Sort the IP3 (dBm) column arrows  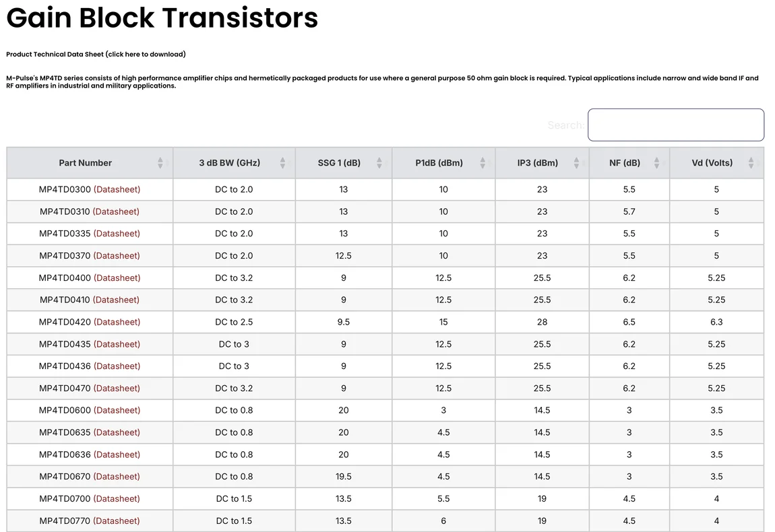click(576, 163)
